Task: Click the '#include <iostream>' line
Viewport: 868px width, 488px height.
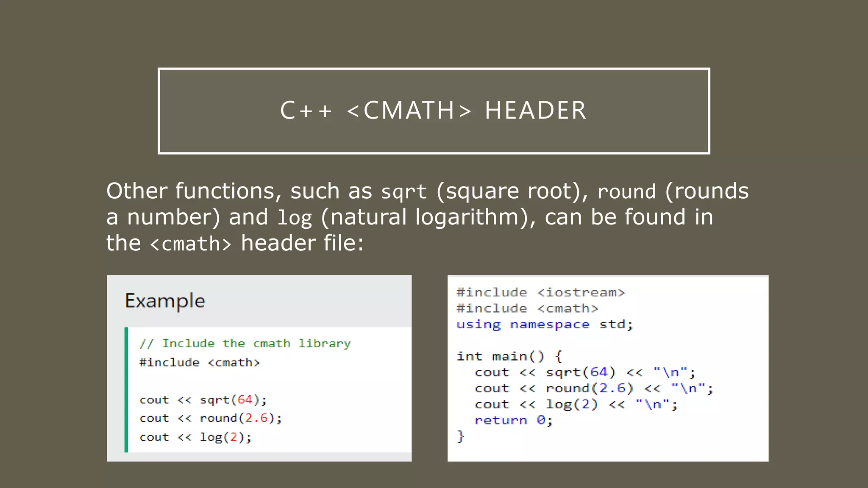Action: (x=541, y=293)
